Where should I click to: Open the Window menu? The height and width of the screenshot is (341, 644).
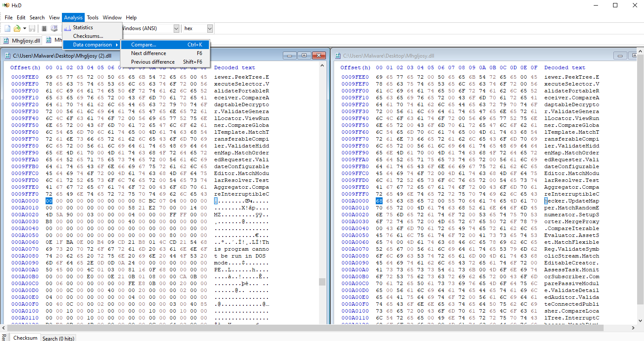pyautogui.click(x=112, y=18)
